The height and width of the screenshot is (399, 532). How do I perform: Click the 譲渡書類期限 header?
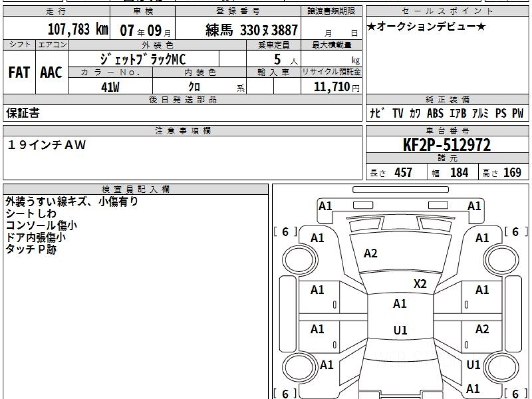(331, 12)
